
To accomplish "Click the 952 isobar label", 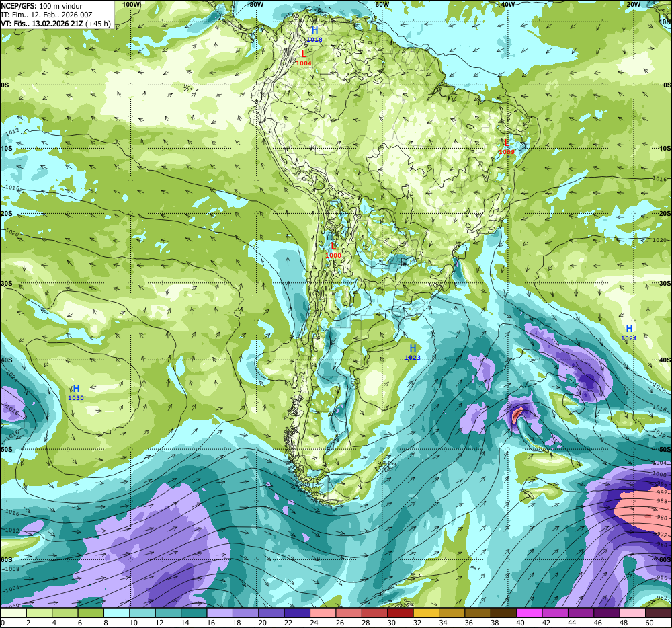I will pyautogui.click(x=662, y=598).
